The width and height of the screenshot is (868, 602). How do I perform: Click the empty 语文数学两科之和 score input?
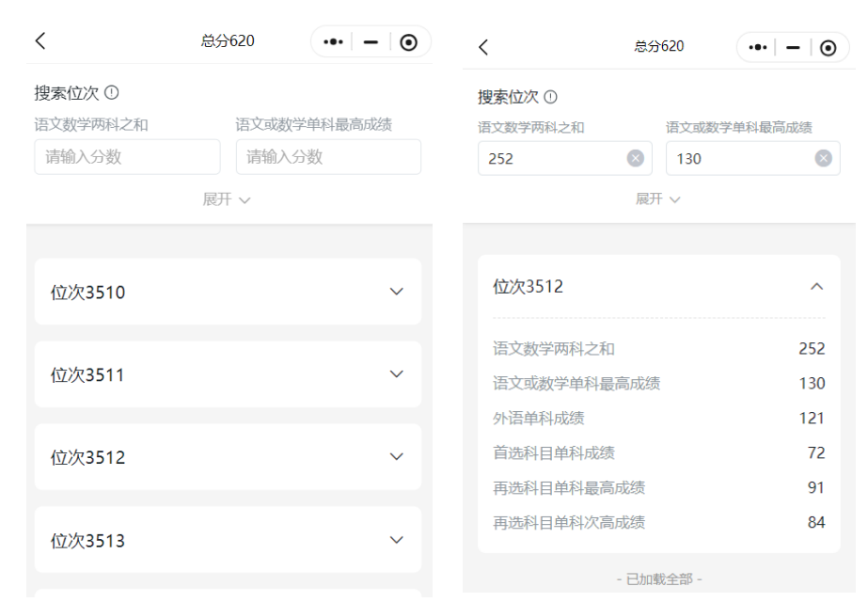127,157
